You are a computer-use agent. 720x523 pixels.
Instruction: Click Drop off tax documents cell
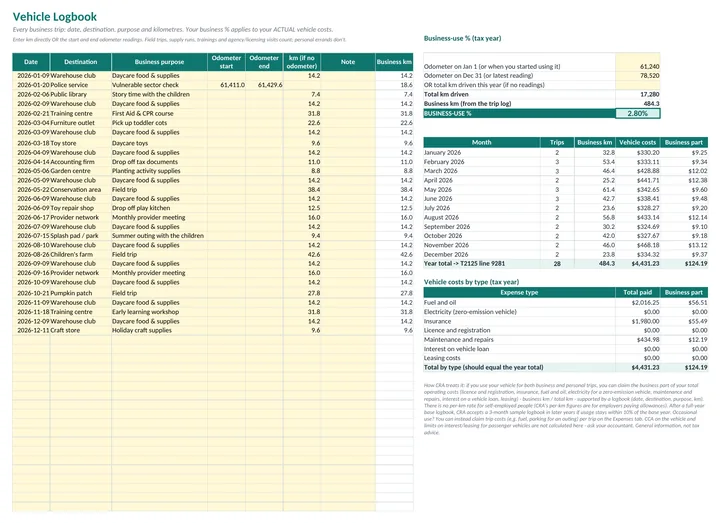click(159, 162)
